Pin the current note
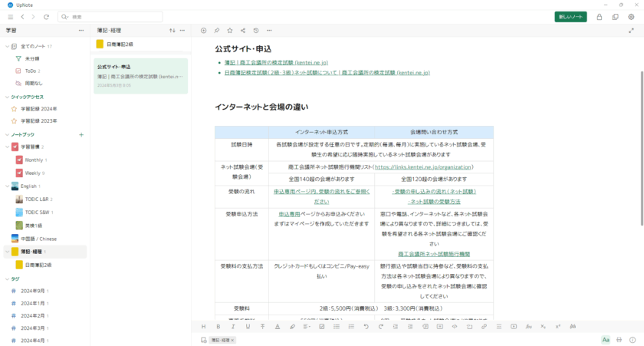Viewport: 644px width, 346px height. 216,31
